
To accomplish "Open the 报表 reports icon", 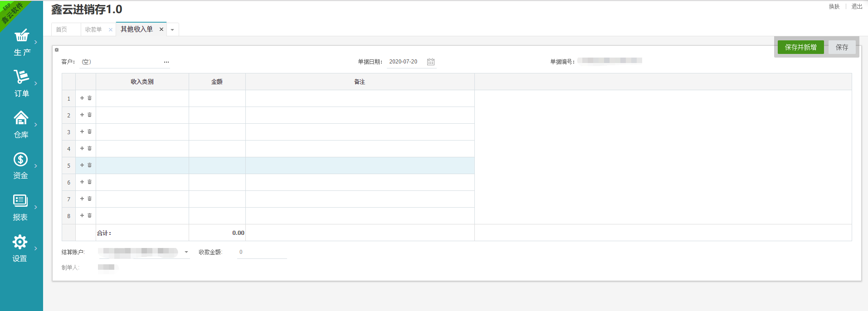I will coord(20,200).
